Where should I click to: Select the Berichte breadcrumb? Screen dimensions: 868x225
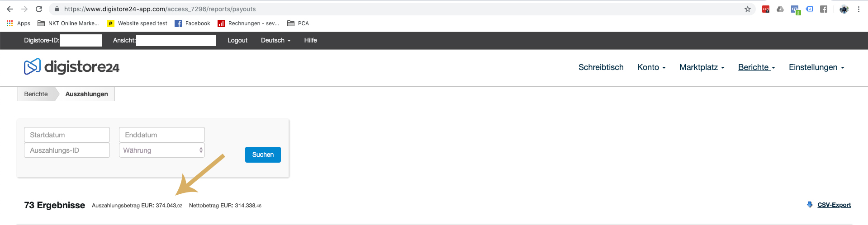click(36, 94)
